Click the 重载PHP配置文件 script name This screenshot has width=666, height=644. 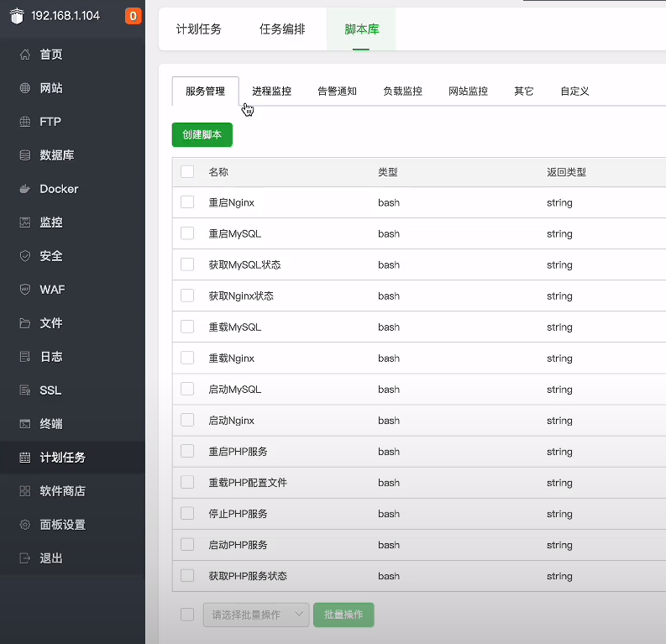(x=248, y=483)
